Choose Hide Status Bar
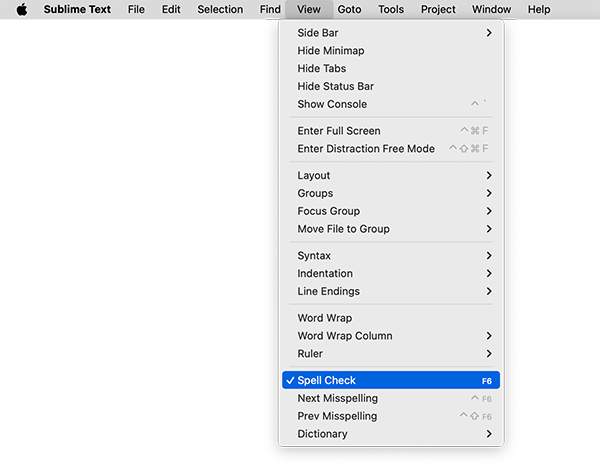The image size is (600, 465). click(x=391, y=86)
